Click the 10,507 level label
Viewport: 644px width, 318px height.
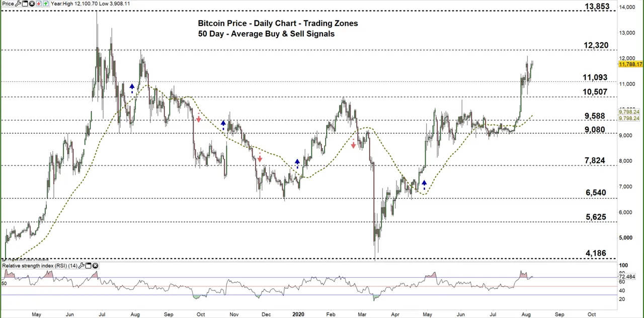click(595, 92)
